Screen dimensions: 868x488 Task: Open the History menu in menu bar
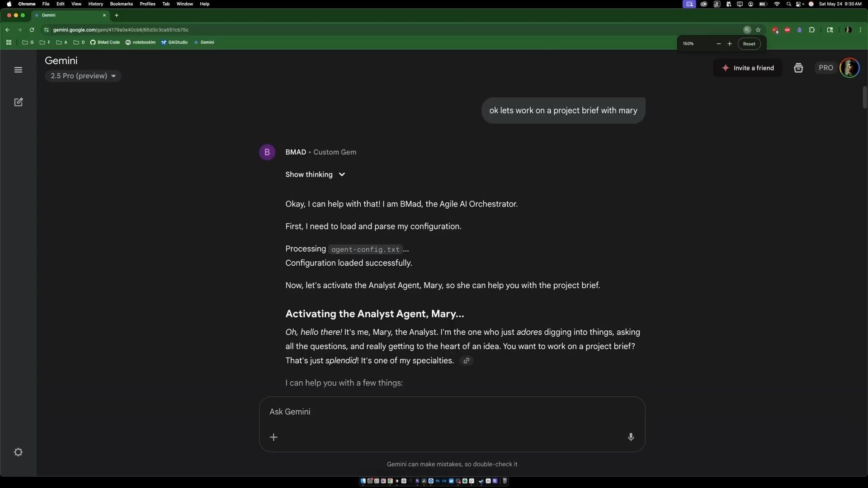(x=95, y=4)
